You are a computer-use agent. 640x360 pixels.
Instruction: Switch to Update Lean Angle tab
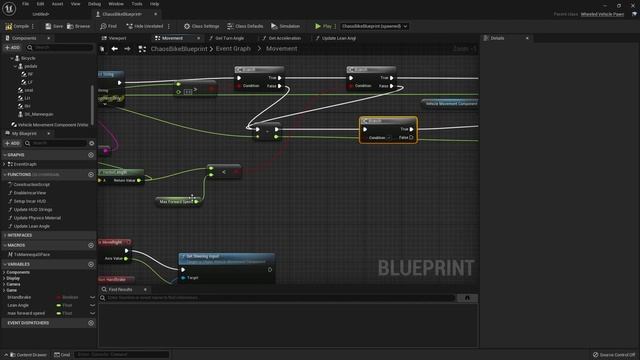click(336, 38)
